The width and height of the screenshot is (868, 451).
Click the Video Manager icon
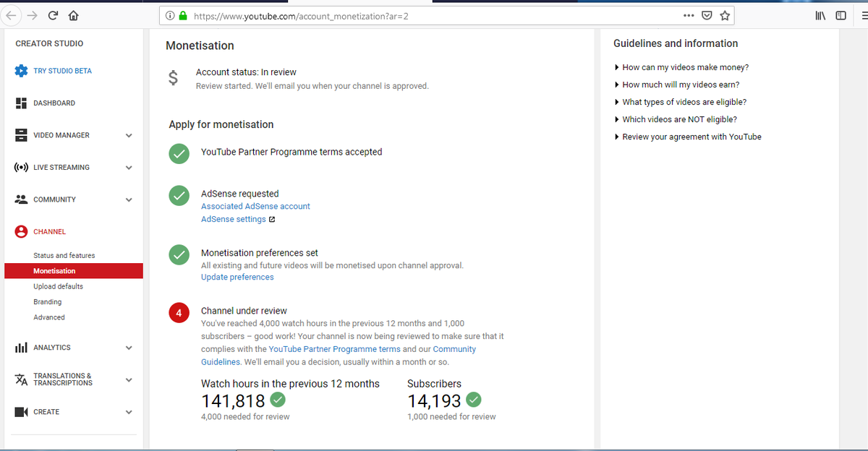click(x=22, y=135)
